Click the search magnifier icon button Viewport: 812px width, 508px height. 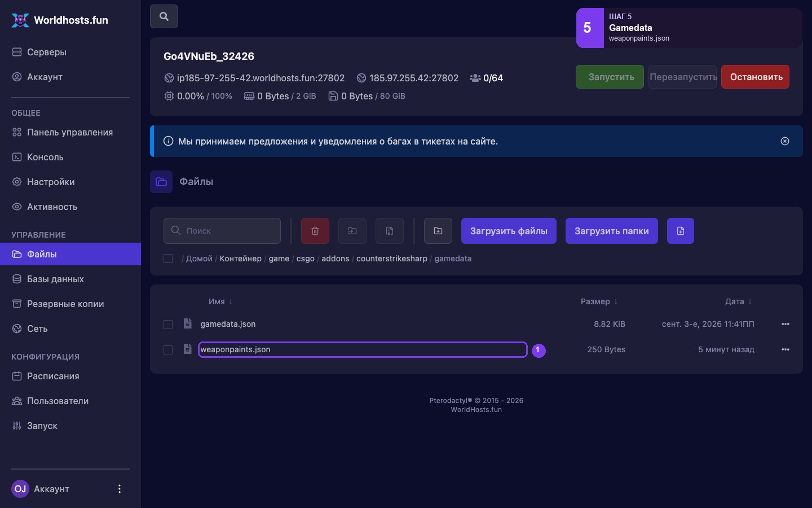[164, 16]
